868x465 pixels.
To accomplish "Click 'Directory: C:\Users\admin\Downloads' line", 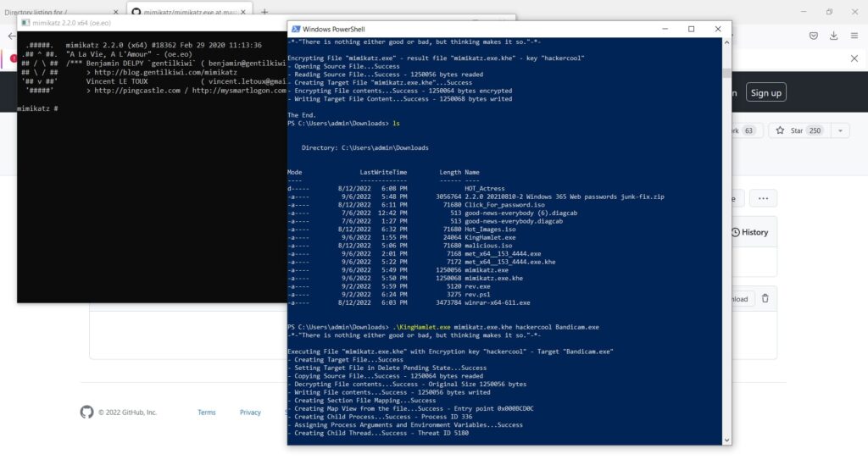I will pyautogui.click(x=364, y=147).
